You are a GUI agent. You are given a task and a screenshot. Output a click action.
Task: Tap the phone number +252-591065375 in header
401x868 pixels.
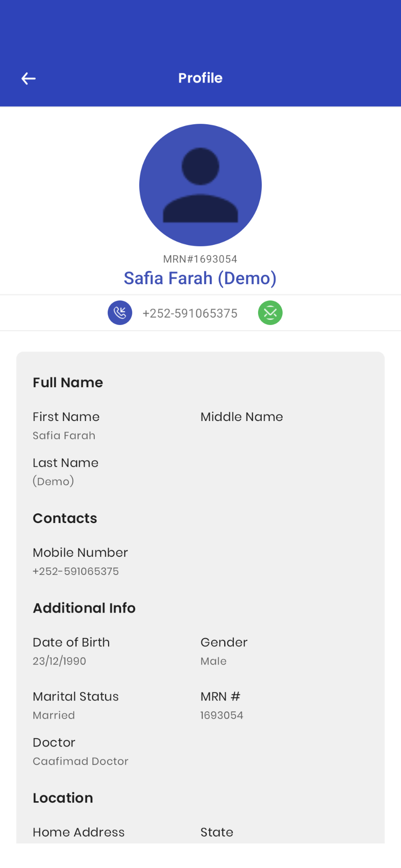point(190,313)
